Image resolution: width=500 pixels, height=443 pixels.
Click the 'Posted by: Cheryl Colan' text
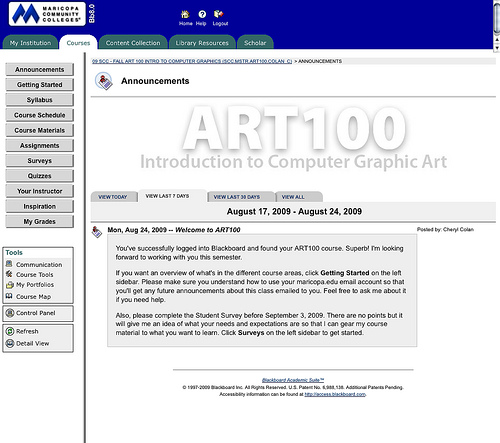[445, 229]
